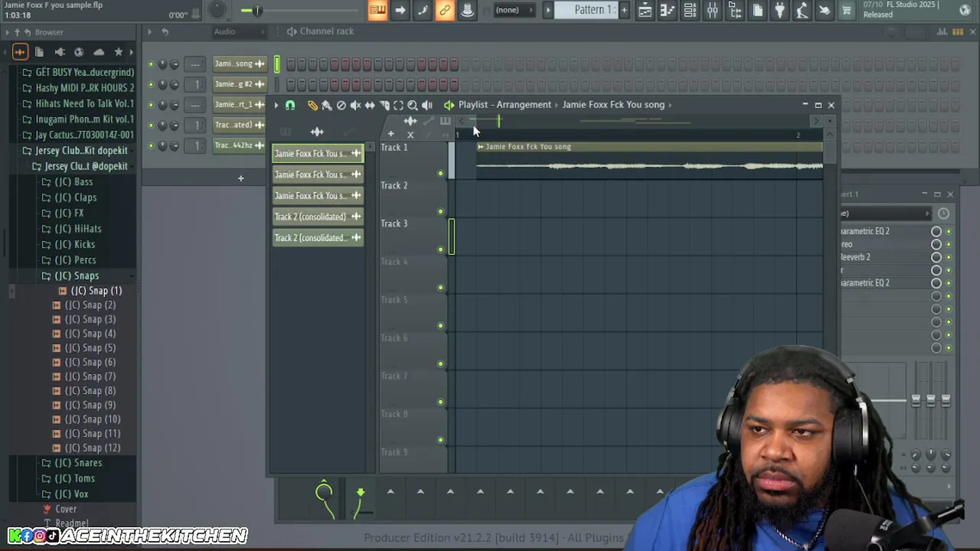
Task: Click the globe news icon at top right
Action: 965,10
